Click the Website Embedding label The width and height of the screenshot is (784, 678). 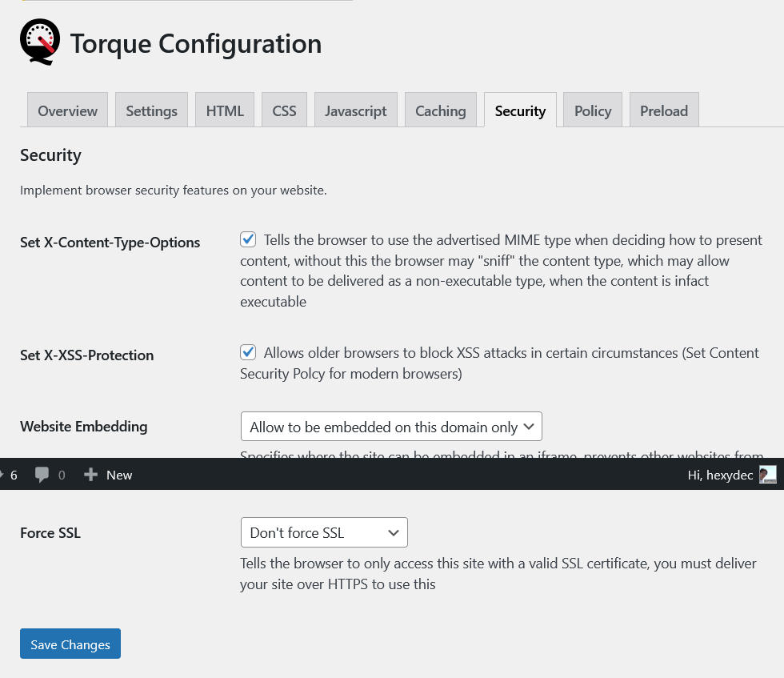[84, 427]
